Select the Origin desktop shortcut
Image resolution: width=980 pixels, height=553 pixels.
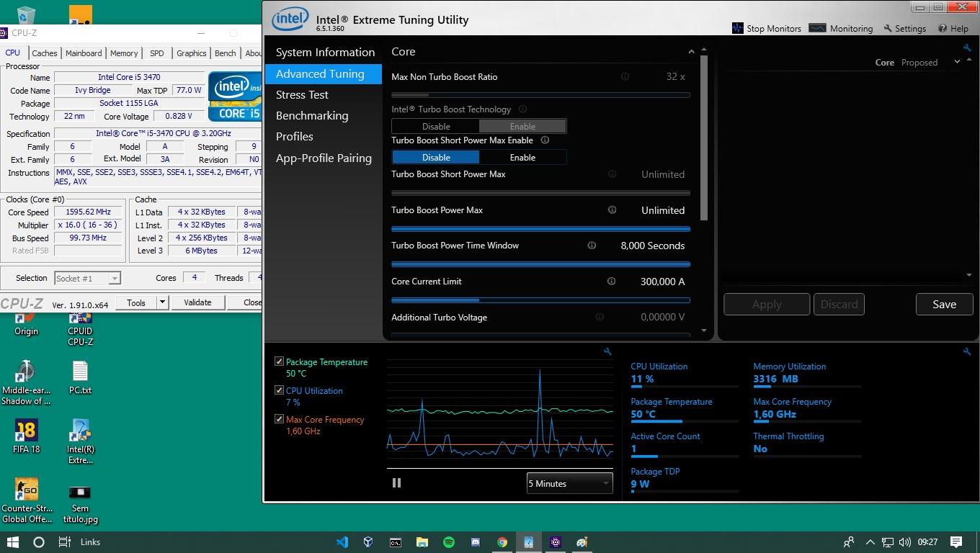pos(26,325)
